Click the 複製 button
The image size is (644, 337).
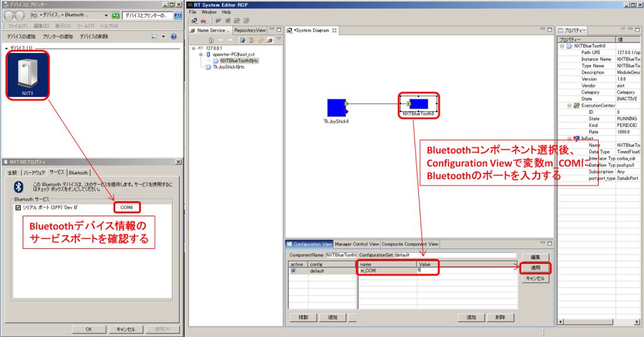click(303, 318)
